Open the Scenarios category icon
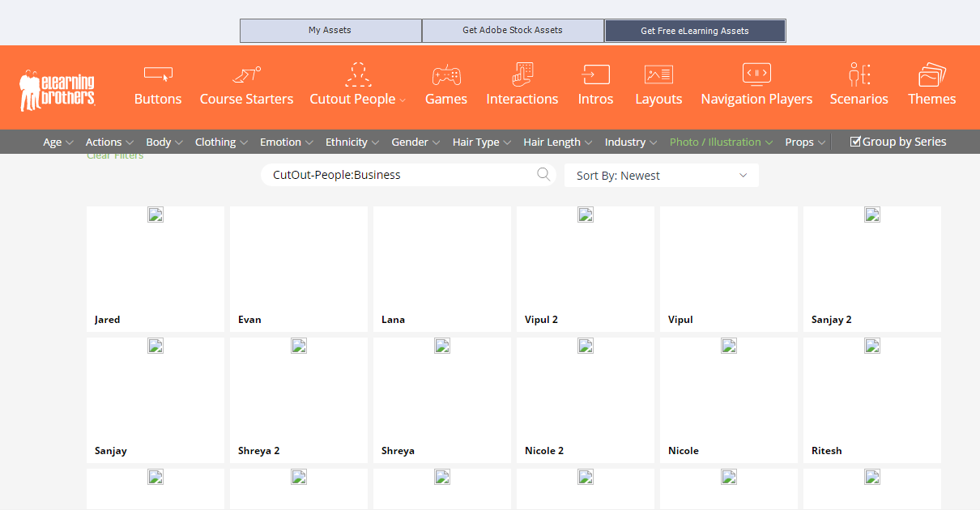 (x=859, y=74)
